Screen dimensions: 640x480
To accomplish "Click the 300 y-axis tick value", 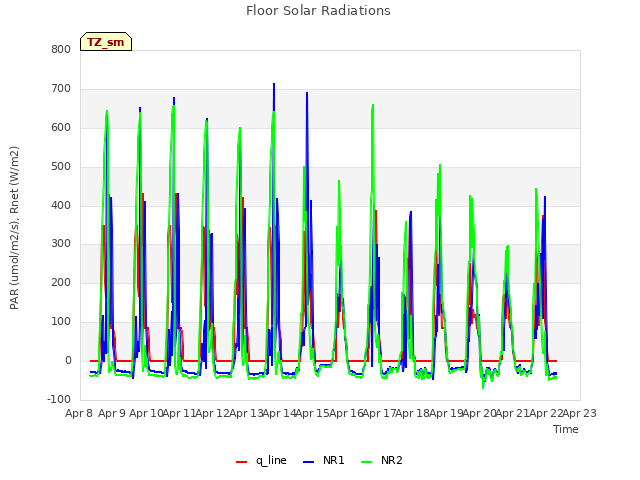I will coord(61,244).
